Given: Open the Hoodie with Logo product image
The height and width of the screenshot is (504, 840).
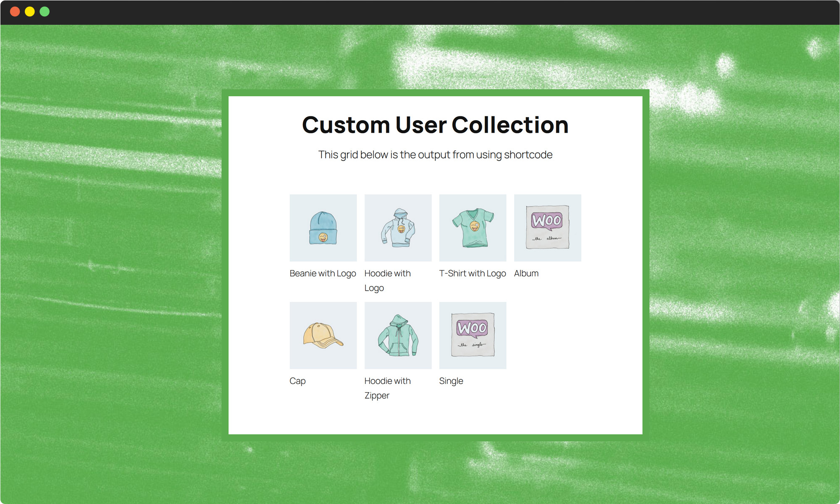Looking at the screenshot, I should 398,228.
